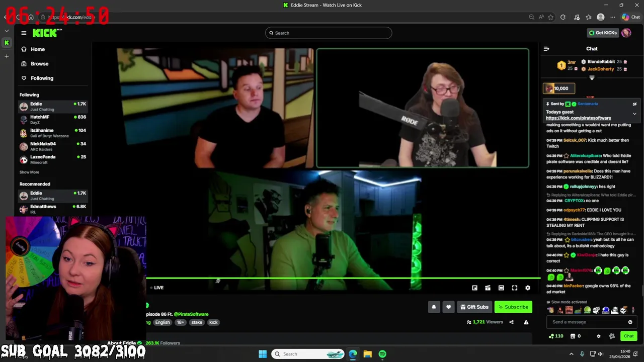Screen dimensions: 644x362
Task: Open Spotify from taskbar
Action: [x=382, y=354]
